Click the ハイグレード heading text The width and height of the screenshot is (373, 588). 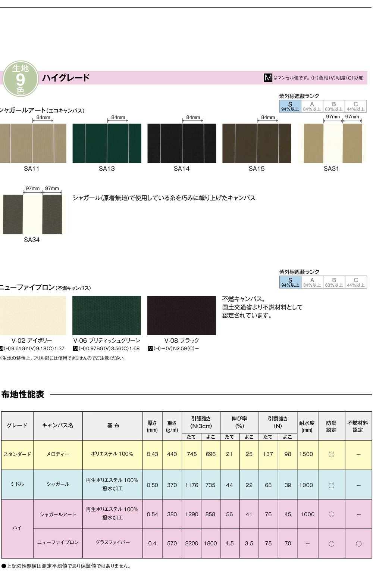pyautogui.click(x=66, y=78)
